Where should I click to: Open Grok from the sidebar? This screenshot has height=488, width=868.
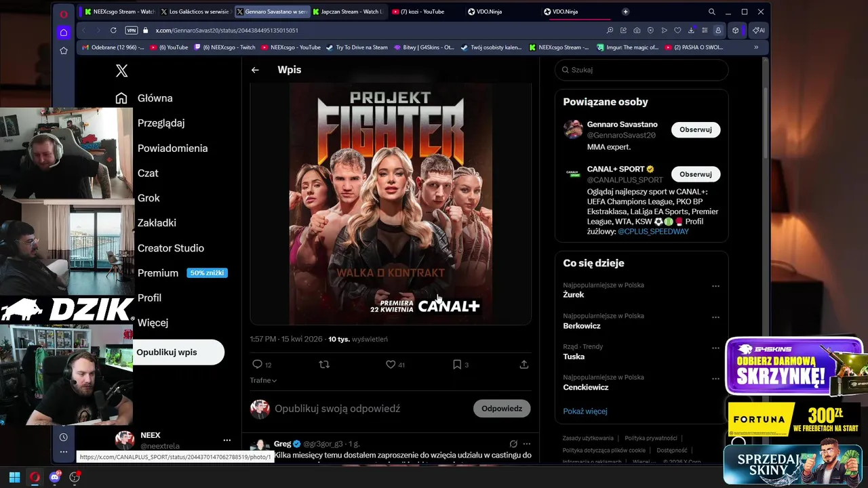tap(149, 198)
